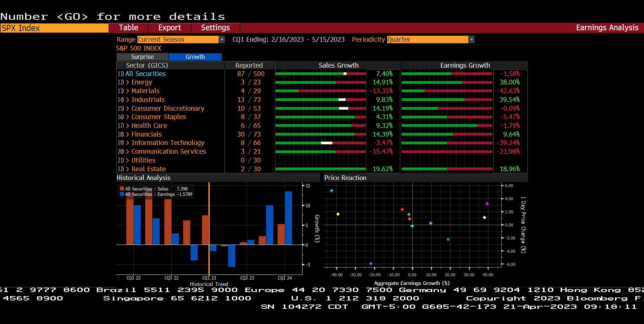
Task: Click the 30 / 73 Financials reported count
Action: point(249,134)
